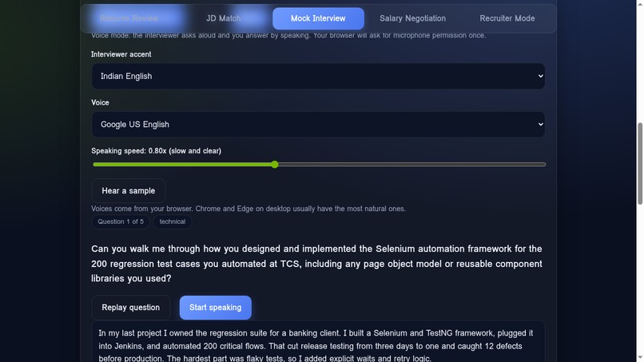Expand the Interviewer accent dropdown

tap(318, 76)
